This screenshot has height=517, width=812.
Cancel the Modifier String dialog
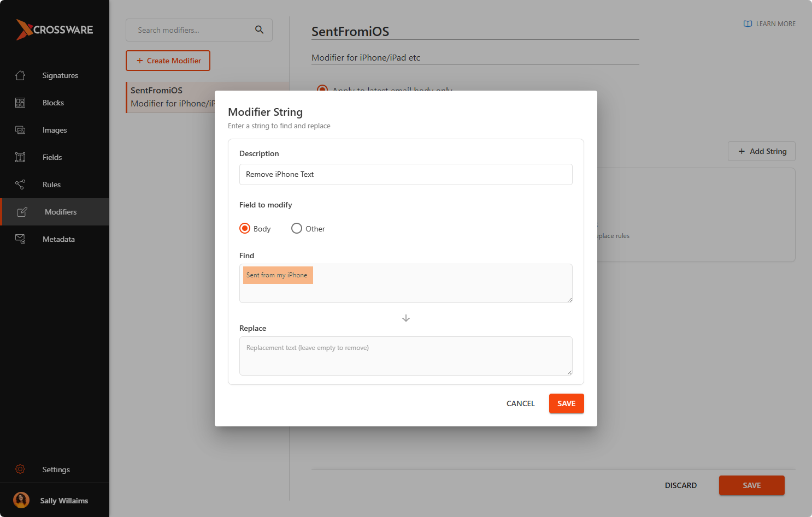pos(521,403)
